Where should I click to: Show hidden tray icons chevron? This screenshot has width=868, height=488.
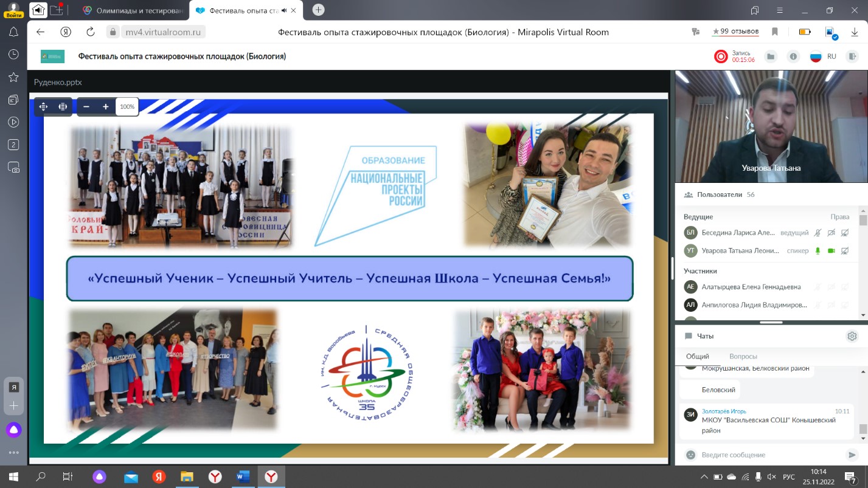704,477
